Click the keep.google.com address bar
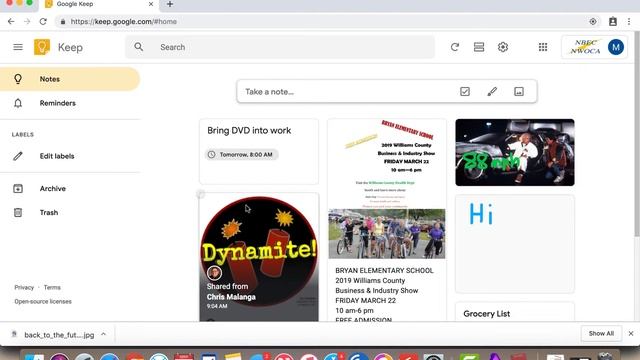 327,21
